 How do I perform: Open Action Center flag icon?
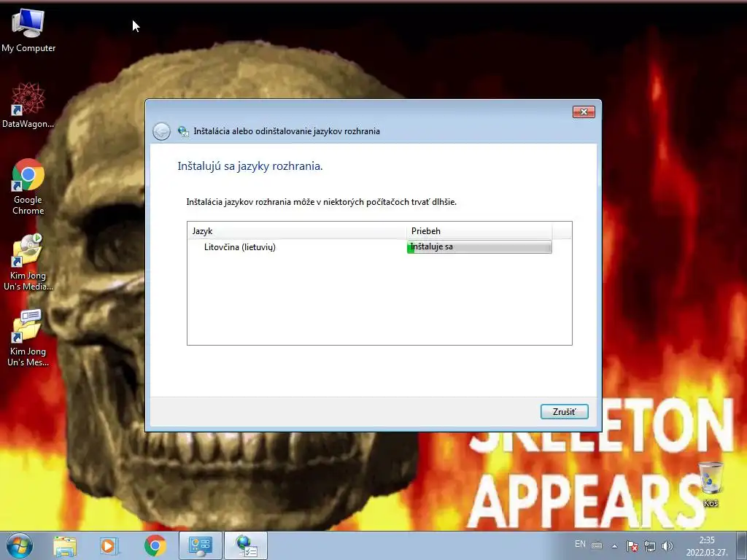tap(632, 546)
